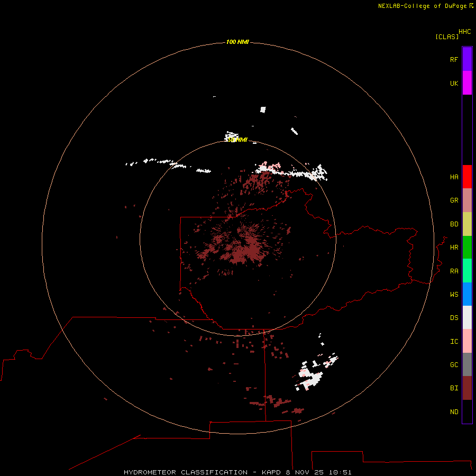This screenshot has width=476, height=476.
Task: Click the NEXLAB-College of DuPage watermark text
Action: tap(422, 6)
